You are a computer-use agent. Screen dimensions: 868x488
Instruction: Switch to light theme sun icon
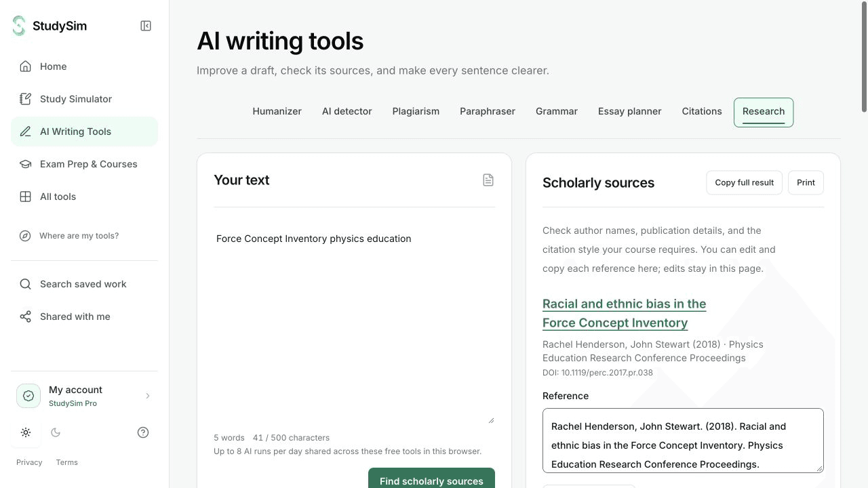[26, 432]
